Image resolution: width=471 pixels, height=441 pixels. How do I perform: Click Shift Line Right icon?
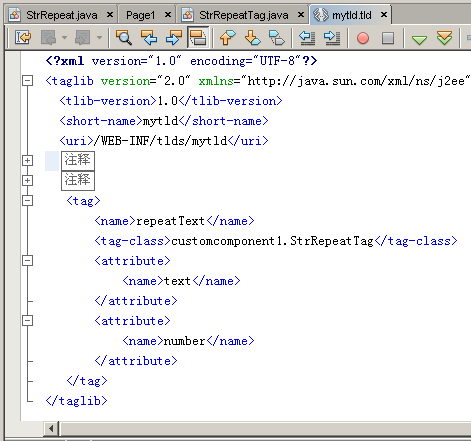[x=332, y=37]
